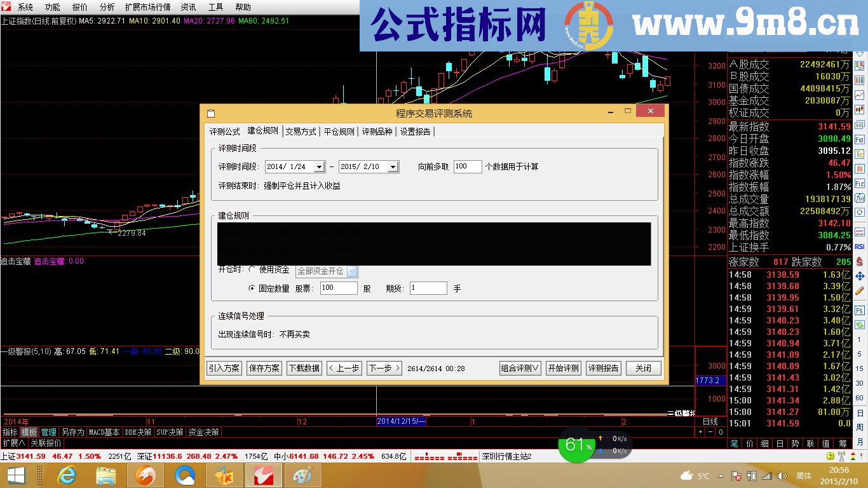
Task: Open the end date dropdown 2015/2/10
Action: click(x=393, y=167)
